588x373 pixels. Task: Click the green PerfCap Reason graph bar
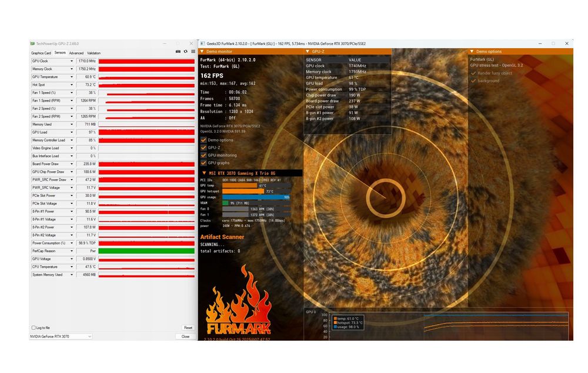(146, 251)
